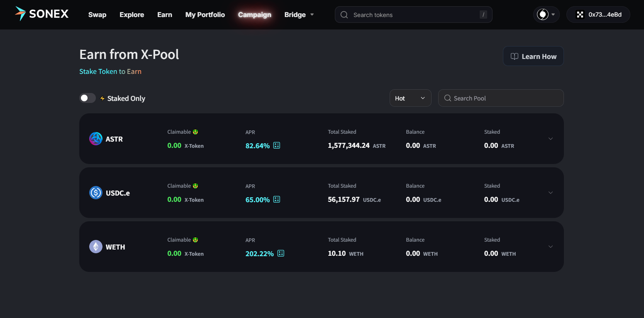Screen dimensions: 644x318
Task: Click the Search Pool field
Action: pos(501,98)
